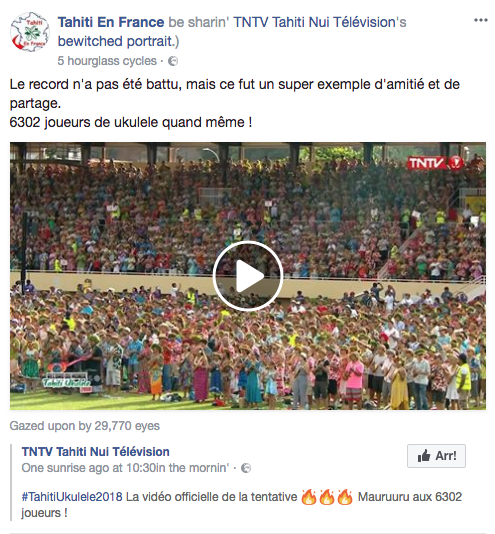Click the Tahiti En France profile picture

(30, 32)
